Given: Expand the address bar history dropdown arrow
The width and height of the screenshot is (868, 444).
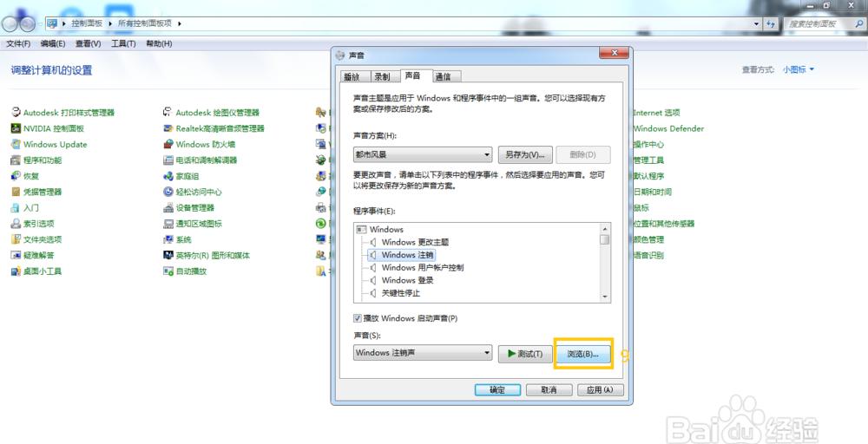Looking at the screenshot, I should 757,23.
